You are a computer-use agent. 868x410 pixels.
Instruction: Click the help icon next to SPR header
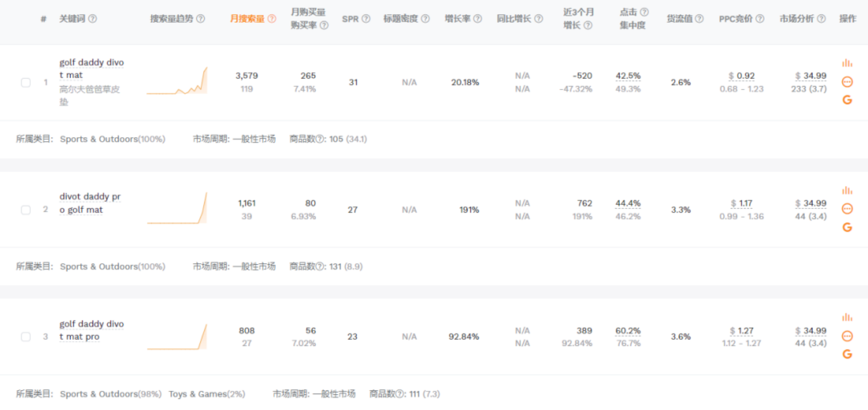[366, 19]
